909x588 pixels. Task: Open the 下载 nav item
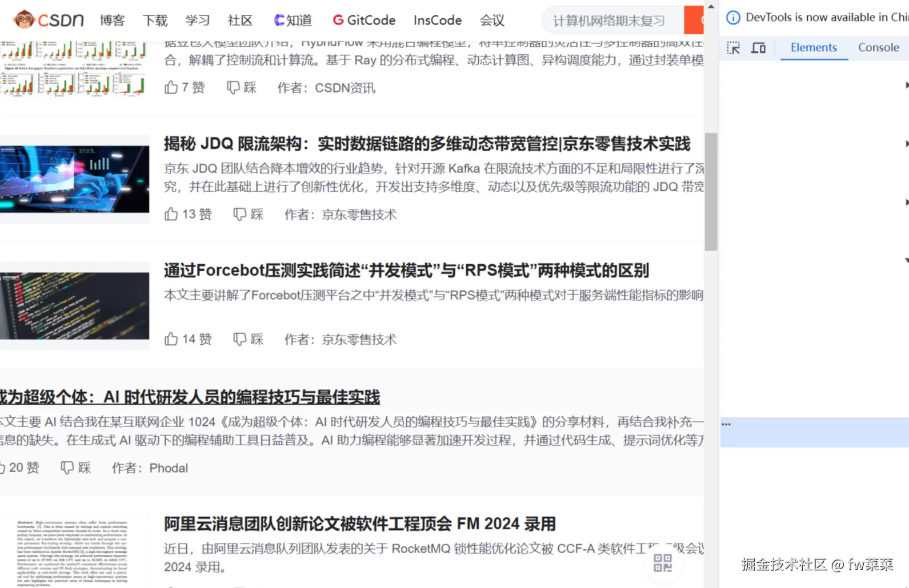[x=155, y=21]
